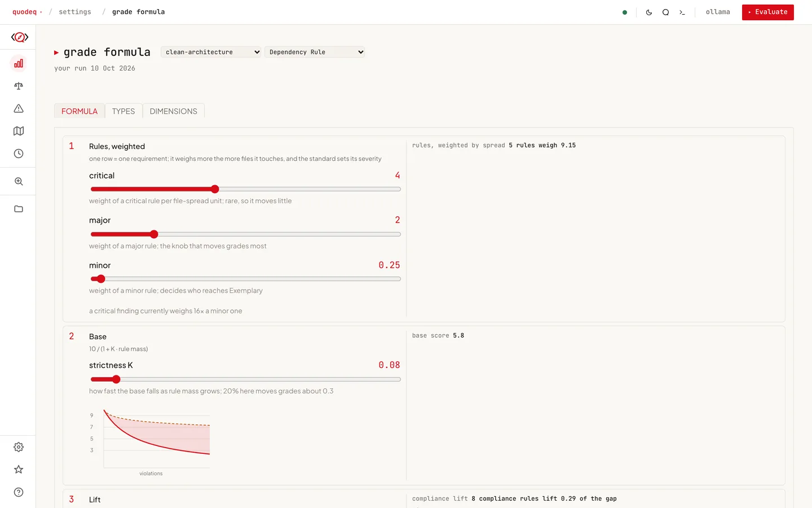
Task: Click the ollama provider label
Action: 718,12
